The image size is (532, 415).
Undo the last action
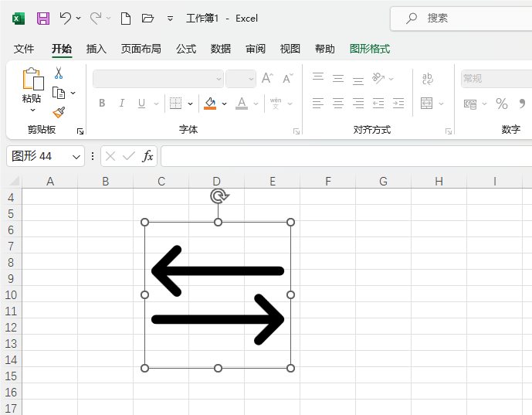coord(65,18)
